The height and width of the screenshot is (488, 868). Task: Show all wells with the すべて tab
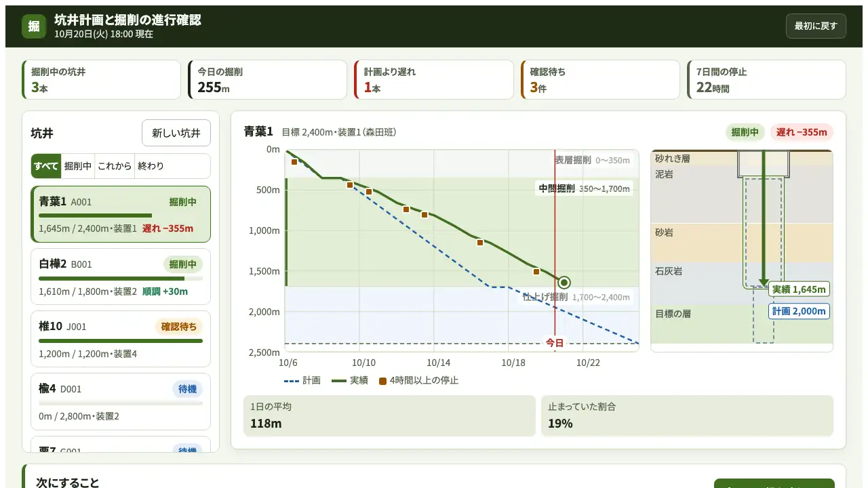click(x=46, y=166)
